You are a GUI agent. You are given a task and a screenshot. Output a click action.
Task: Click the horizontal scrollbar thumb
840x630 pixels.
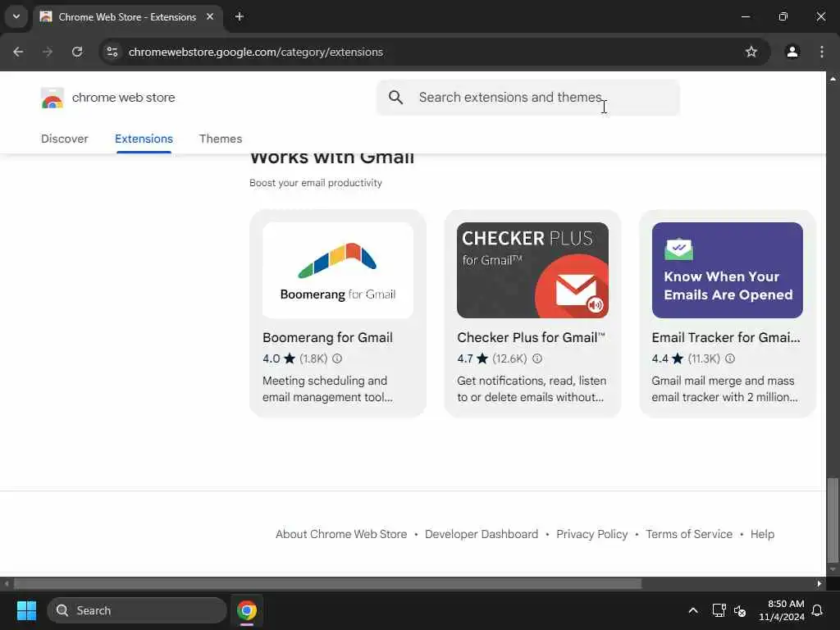[x=327, y=583]
